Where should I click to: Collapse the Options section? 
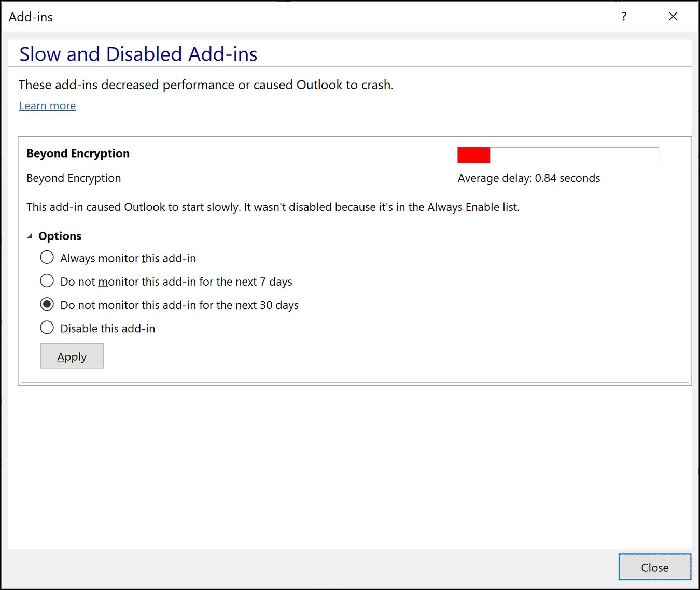[x=30, y=235]
